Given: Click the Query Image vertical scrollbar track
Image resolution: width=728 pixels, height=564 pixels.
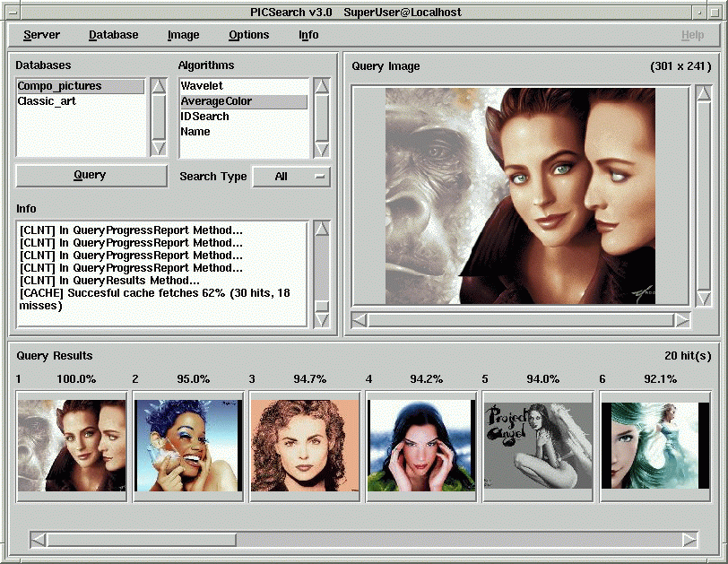Looking at the screenshot, I should point(704,195).
